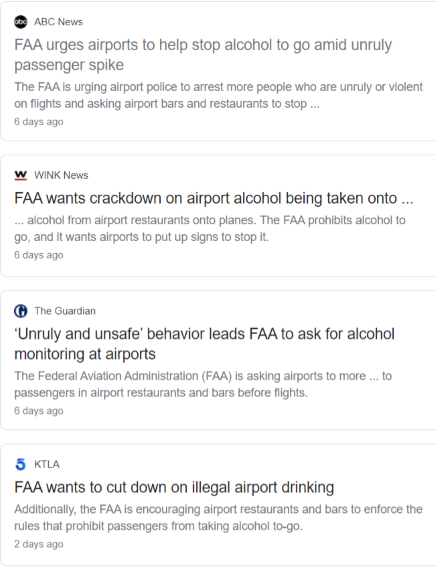Image resolution: width=436 pixels, height=572 pixels.
Task: Select the KTLA source label
Action: [47, 464]
